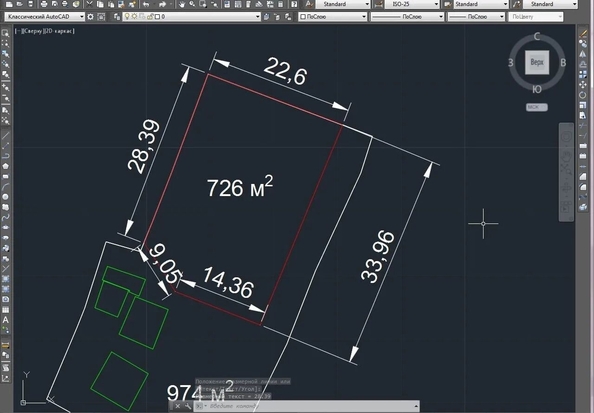Screen dimensions: 594x413
Task: Select the 14,36 dimension text
Action: click(228, 283)
